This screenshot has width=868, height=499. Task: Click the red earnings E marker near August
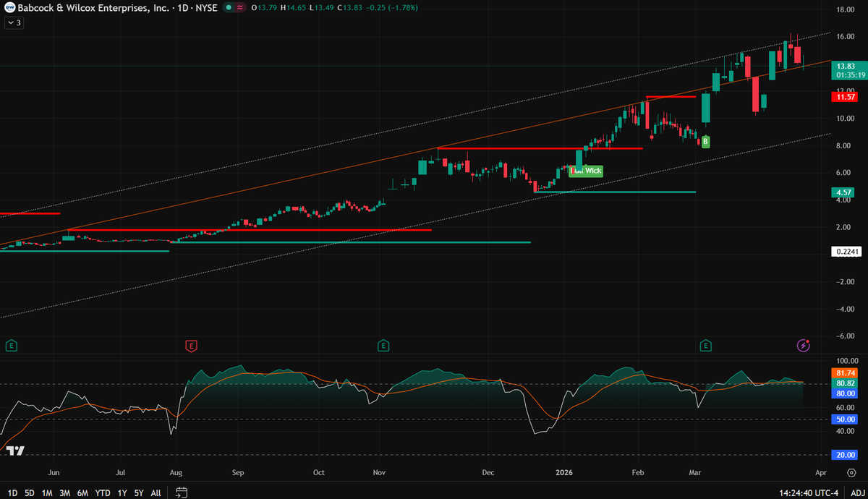click(x=191, y=346)
